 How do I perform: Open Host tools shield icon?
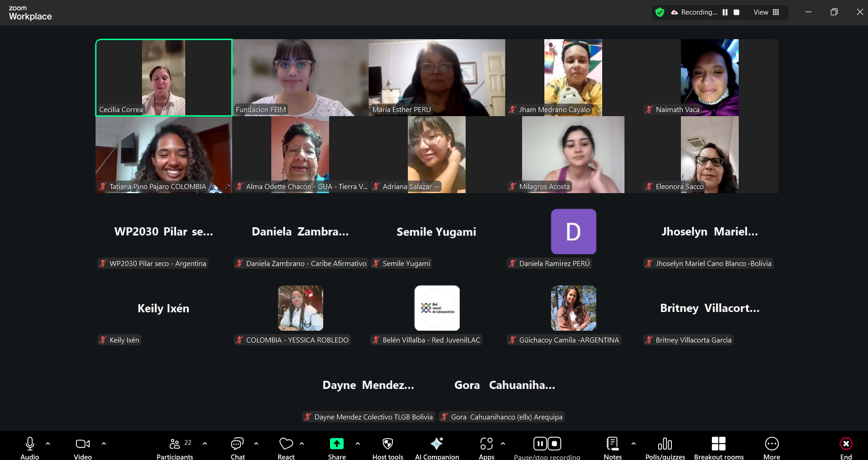click(387, 444)
